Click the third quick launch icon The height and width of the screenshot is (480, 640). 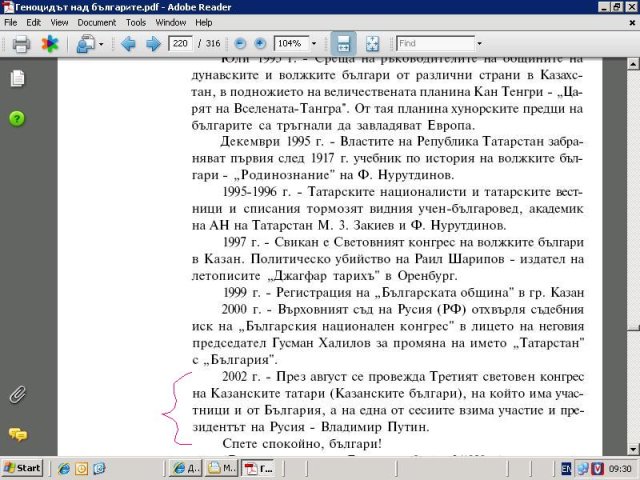[x=99, y=469]
